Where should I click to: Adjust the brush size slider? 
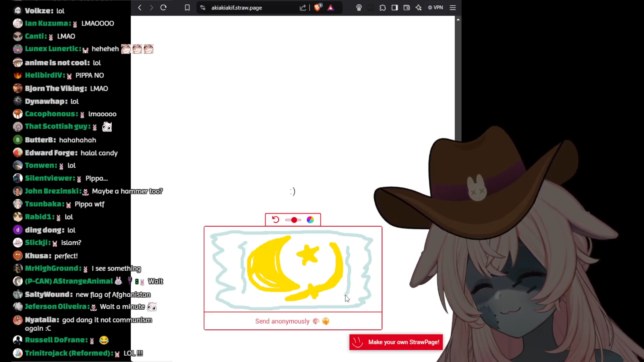pyautogui.click(x=293, y=220)
